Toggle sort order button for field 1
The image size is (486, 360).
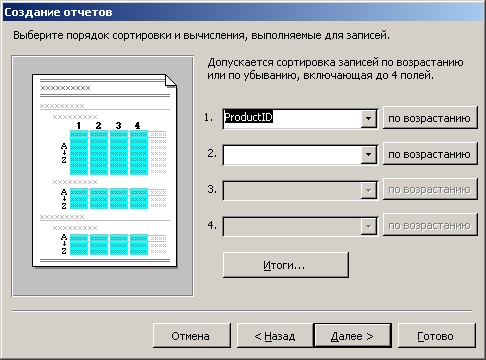(x=430, y=118)
